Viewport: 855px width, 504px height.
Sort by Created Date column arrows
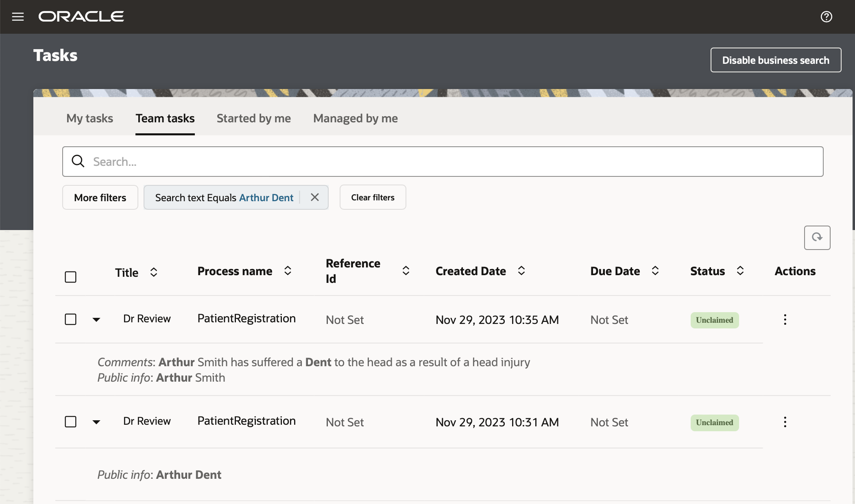pos(521,271)
